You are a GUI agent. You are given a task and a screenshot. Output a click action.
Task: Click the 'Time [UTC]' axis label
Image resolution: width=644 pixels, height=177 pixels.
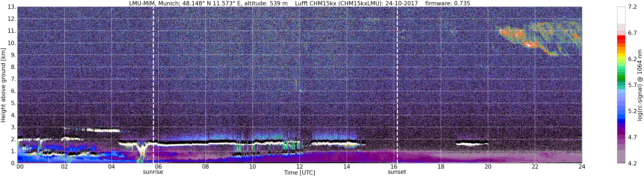299,173
